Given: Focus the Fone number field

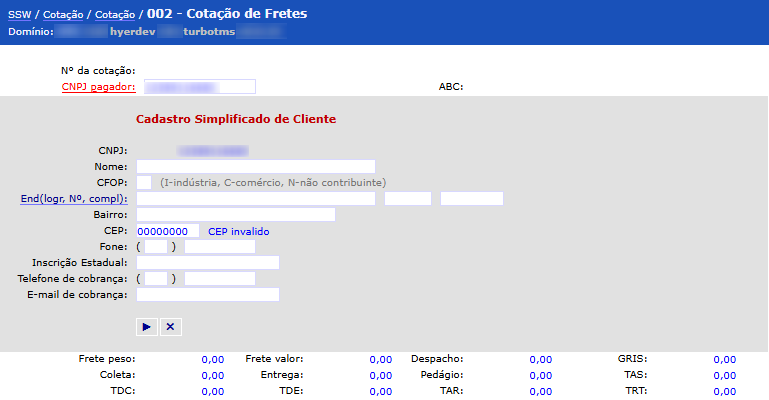Looking at the screenshot, I should click(x=219, y=247).
